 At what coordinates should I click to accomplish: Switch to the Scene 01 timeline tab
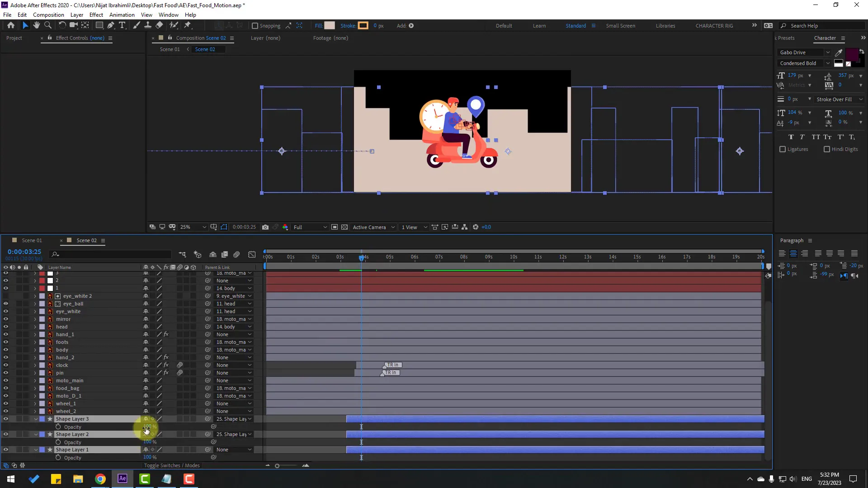pyautogui.click(x=31, y=240)
